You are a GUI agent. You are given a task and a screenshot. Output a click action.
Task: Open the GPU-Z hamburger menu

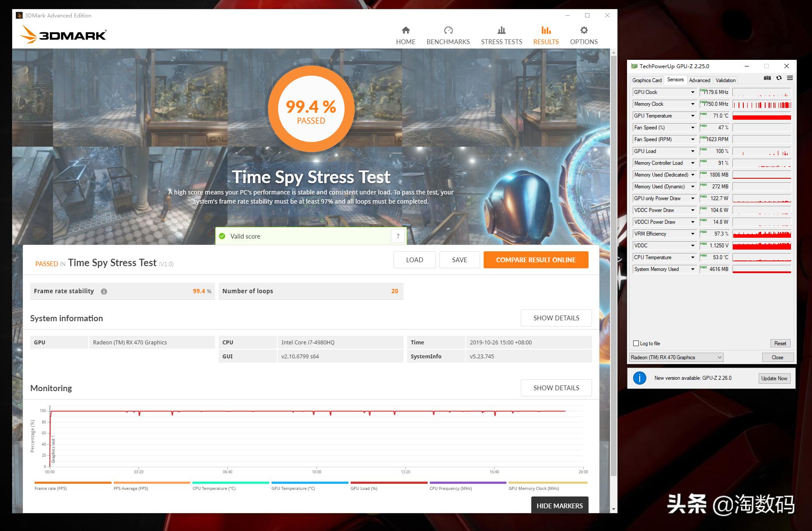tap(790, 78)
